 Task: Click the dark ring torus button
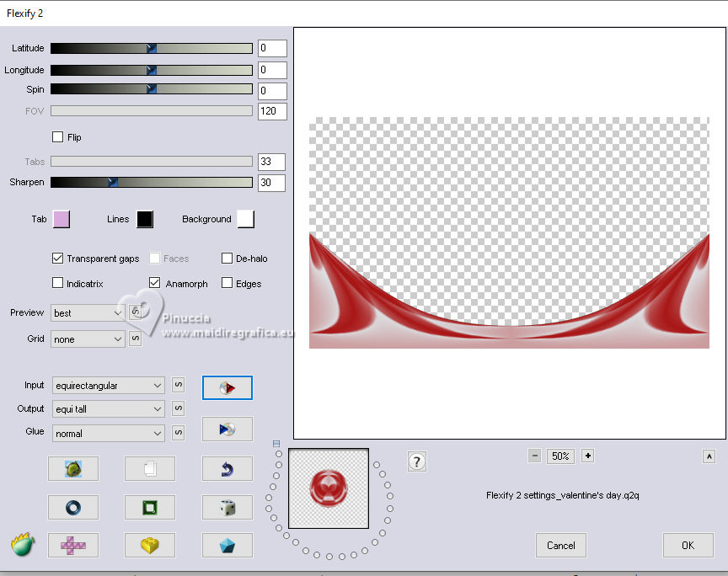tap(73, 507)
